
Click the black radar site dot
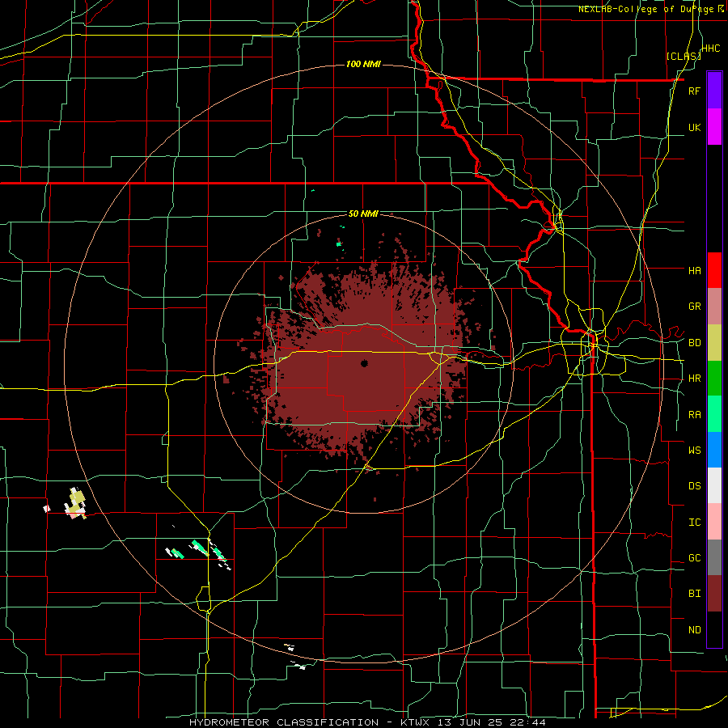pyautogui.click(x=365, y=363)
